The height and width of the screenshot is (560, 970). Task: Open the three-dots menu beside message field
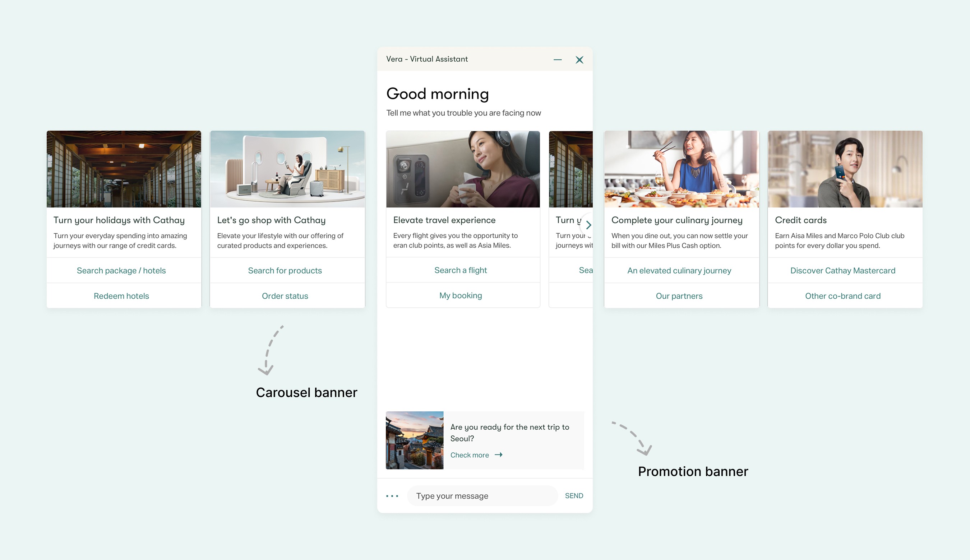[x=392, y=496]
